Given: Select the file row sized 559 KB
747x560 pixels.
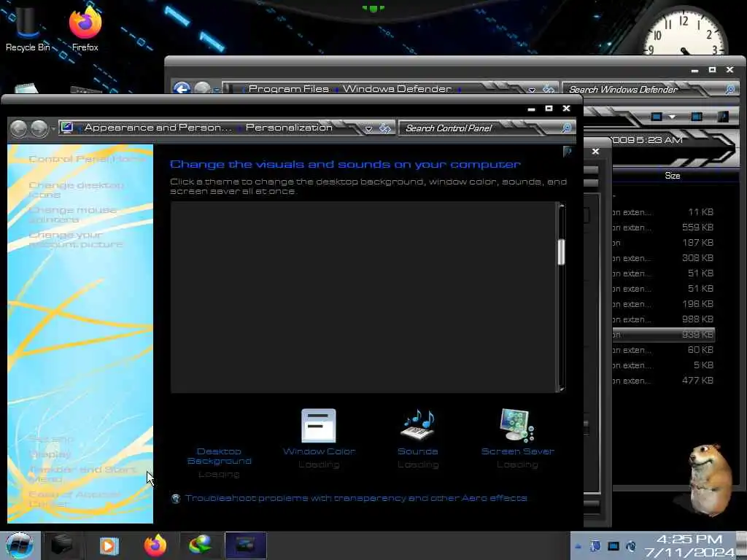Looking at the screenshot, I should point(663,227).
